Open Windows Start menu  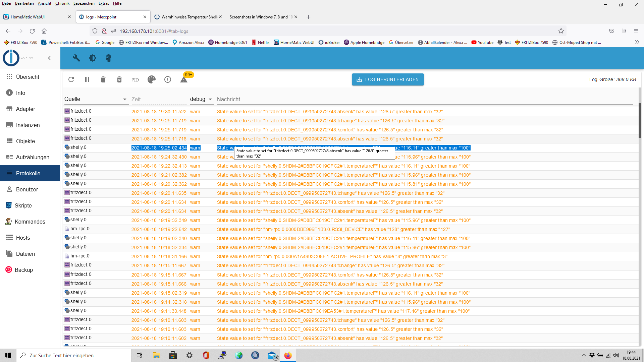coord(8,355)
